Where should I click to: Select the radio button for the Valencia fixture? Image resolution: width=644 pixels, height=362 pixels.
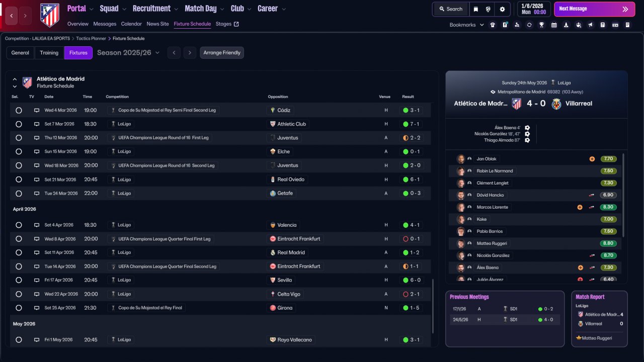[x=19, y=225]
